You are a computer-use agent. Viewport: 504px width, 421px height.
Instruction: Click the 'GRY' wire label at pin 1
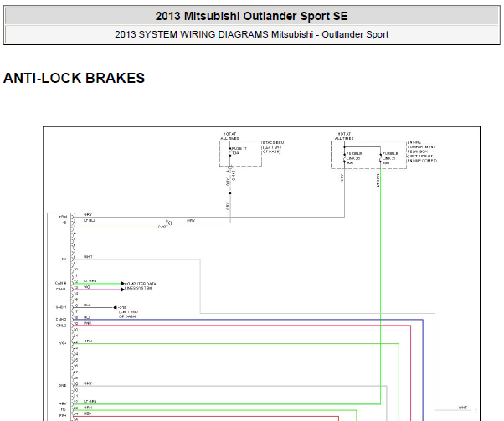click(x=88, y=214)
